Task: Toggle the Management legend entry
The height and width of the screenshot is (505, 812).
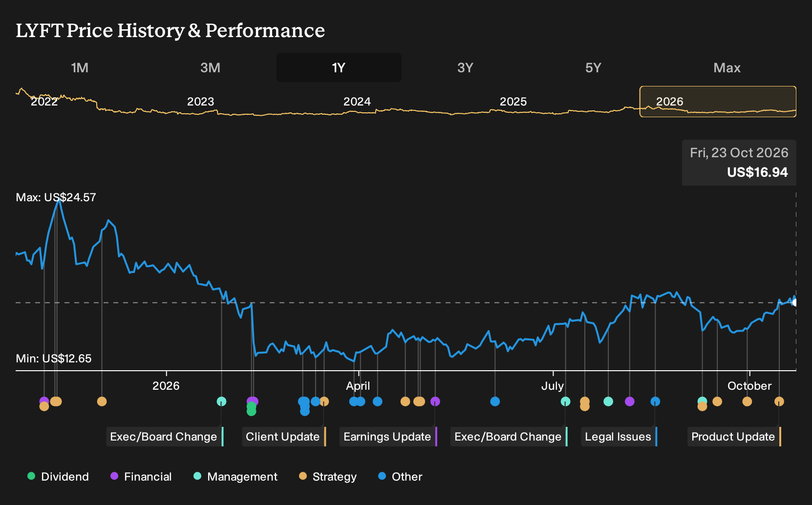Action: (235, 477)
